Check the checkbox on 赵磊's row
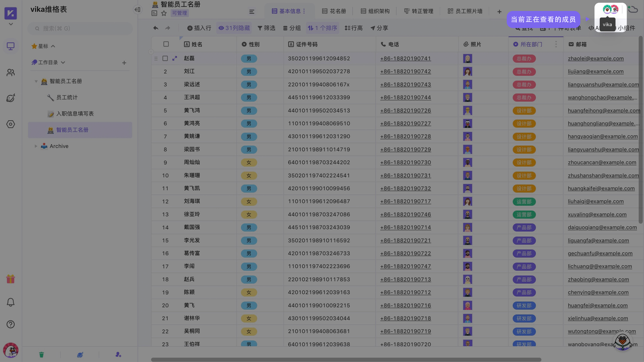 point(165,58)
